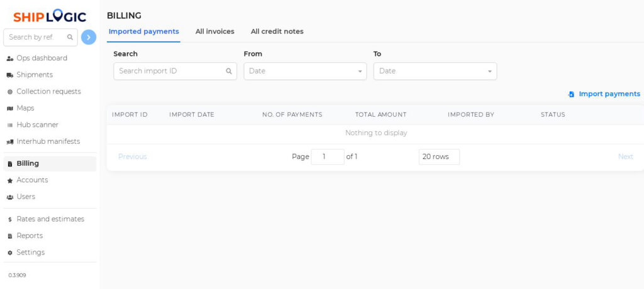This screenshot has height=289, width=644.
Task: Open the Maps icon in sidebar
Action: (x=10, y=108)
